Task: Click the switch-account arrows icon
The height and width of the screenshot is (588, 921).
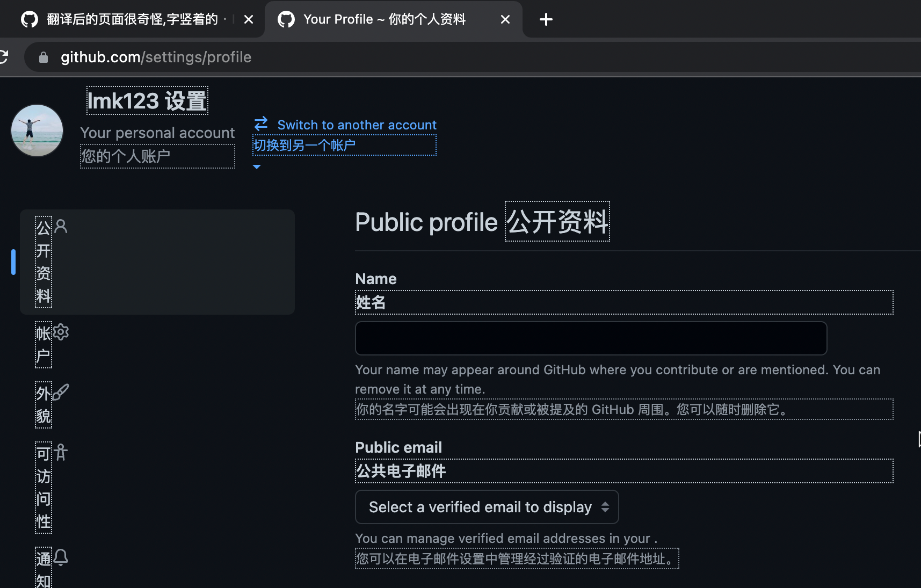Action: (x=260, y=124)
